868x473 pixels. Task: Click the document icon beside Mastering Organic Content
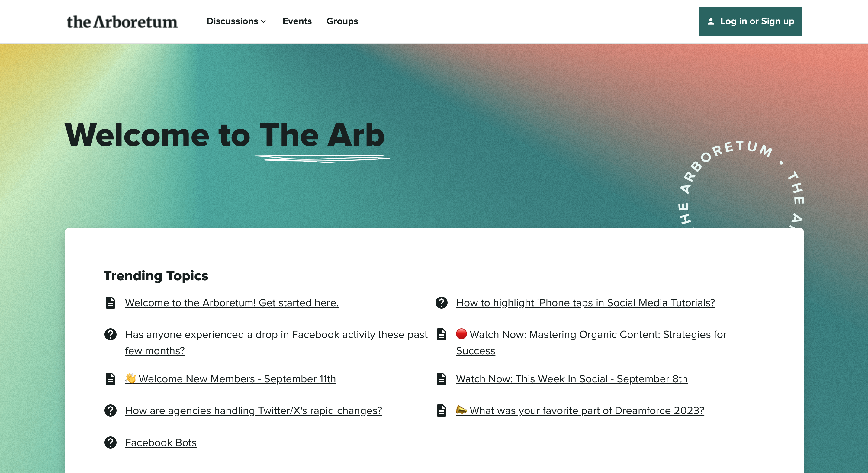click(442, 334)
